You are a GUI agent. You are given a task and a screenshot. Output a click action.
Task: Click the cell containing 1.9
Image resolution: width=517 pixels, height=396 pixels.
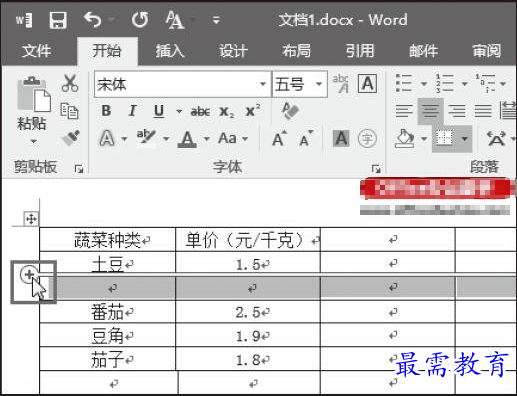248,336
